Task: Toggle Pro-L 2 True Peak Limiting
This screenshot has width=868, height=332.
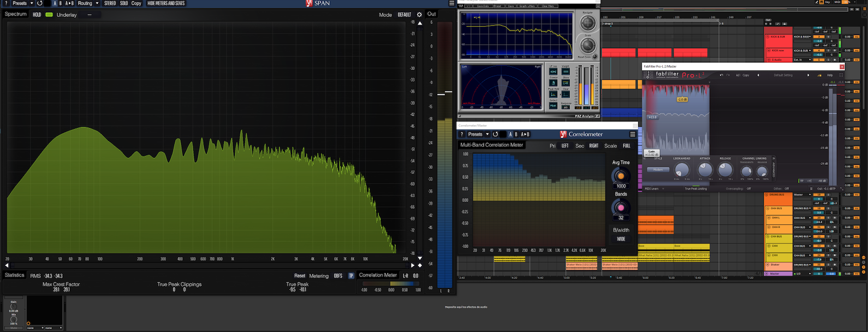Action: (x=696, y=189)
